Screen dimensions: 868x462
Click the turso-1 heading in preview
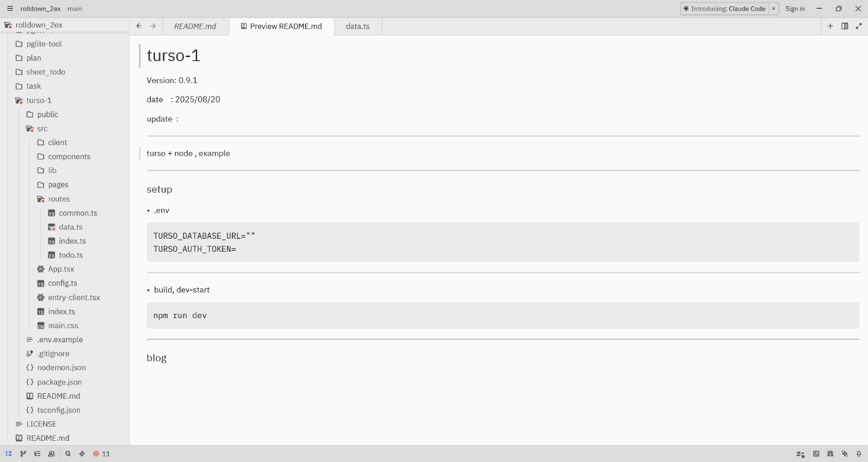174,56
